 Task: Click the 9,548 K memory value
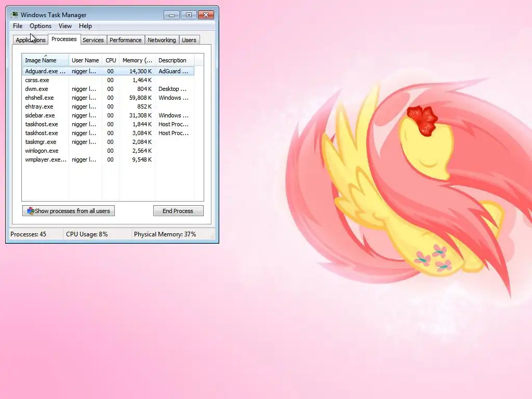click(142, 159)
